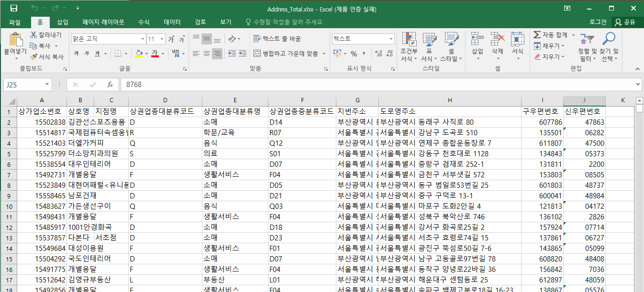Expand the formula bar with the chevron

click(x=638, y=85)
